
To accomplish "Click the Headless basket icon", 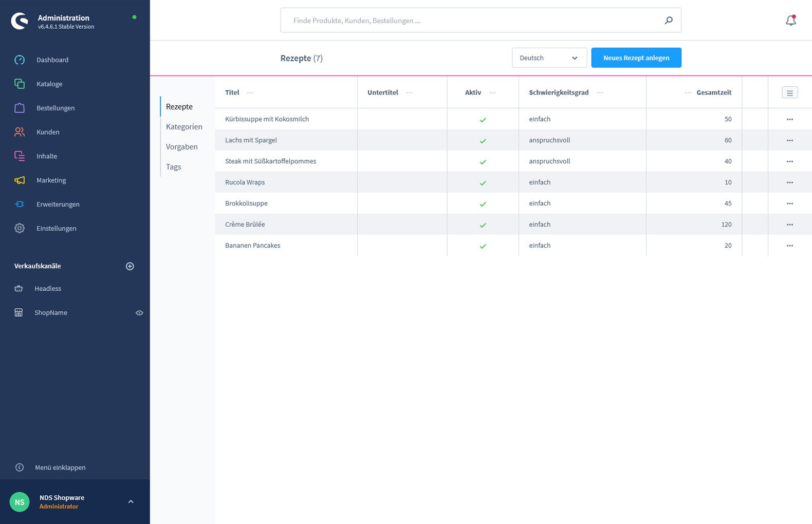I will [x=19, y=288].
